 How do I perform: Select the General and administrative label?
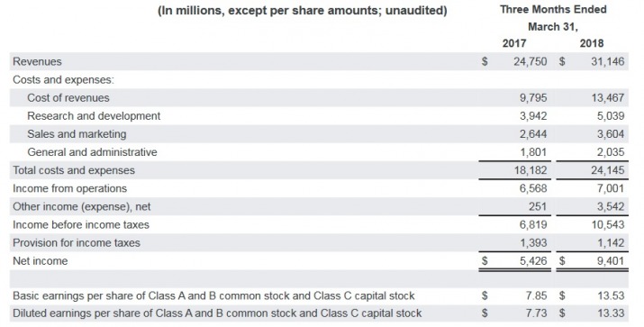coord(93,152)
